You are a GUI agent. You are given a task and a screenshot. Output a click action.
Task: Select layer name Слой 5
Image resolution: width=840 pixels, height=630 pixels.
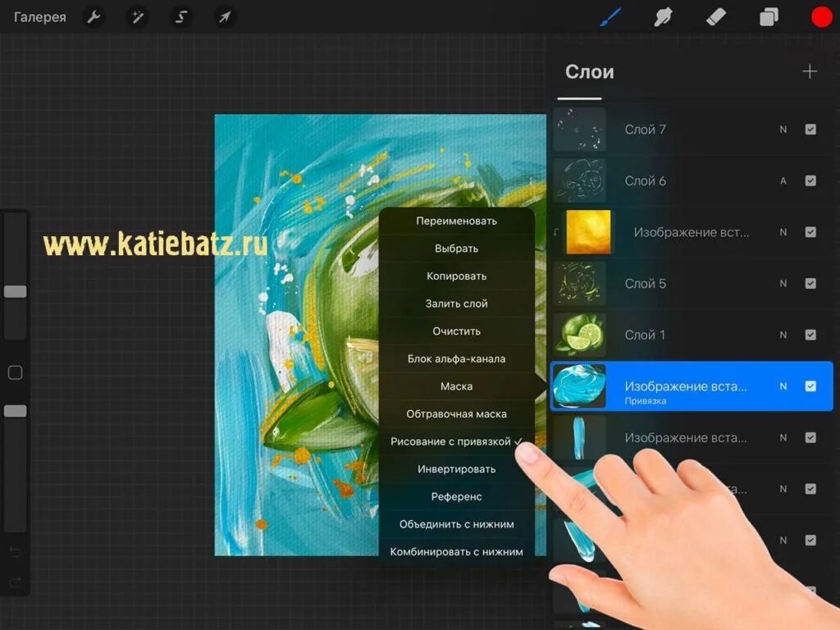tap(645, 283)
